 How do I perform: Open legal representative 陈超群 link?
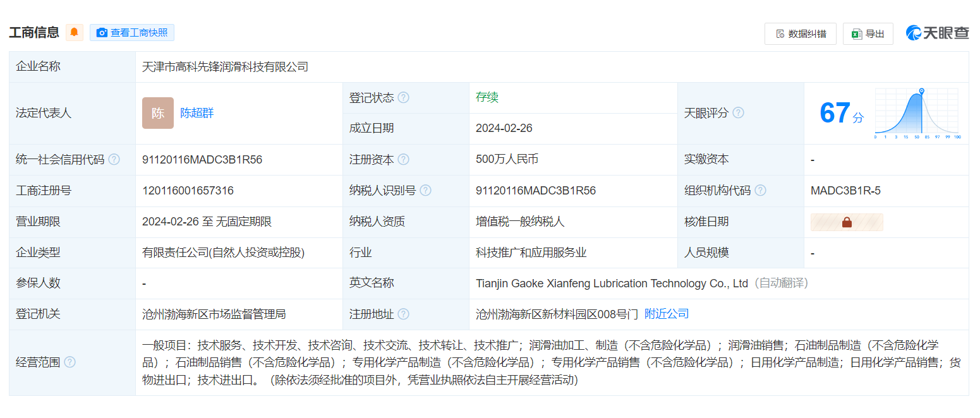(x=197, y=113)
